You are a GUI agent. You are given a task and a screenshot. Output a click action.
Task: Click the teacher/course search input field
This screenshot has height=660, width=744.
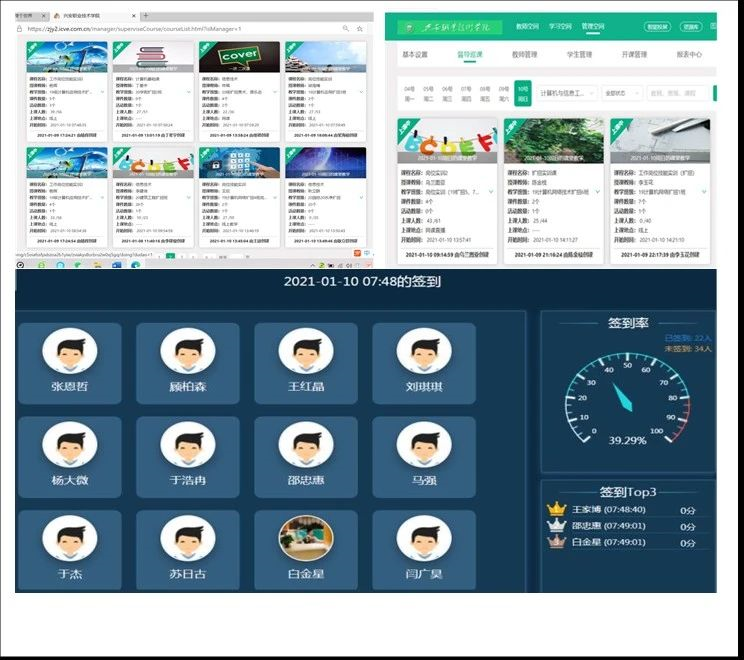pyautogui.click(x=677, y=93)
